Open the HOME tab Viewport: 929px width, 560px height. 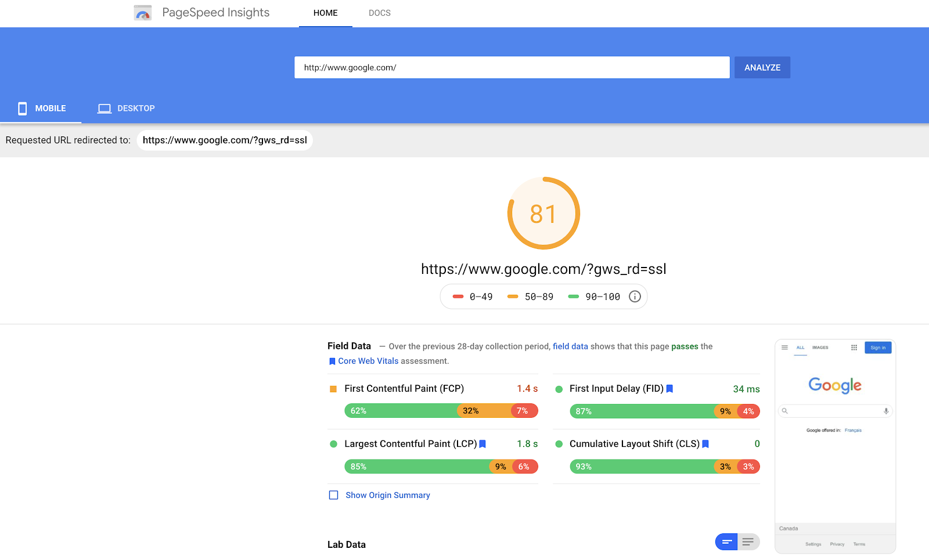326,13
